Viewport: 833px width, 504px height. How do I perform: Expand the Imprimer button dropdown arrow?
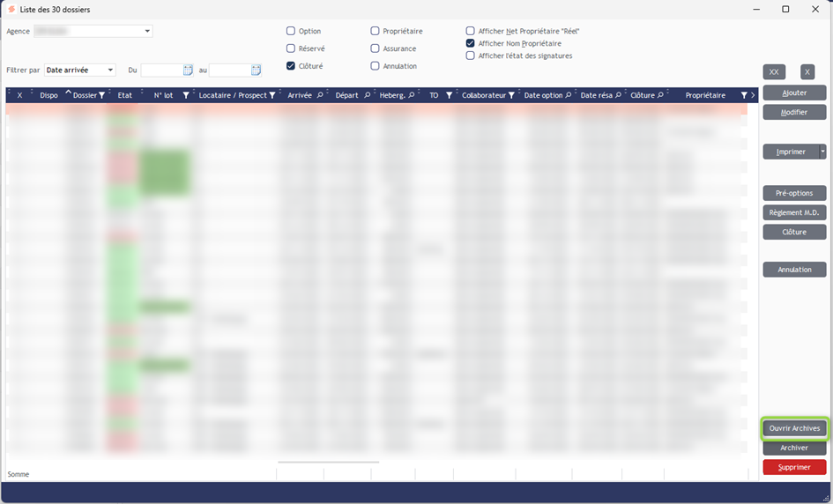click(x=822, y=152)
